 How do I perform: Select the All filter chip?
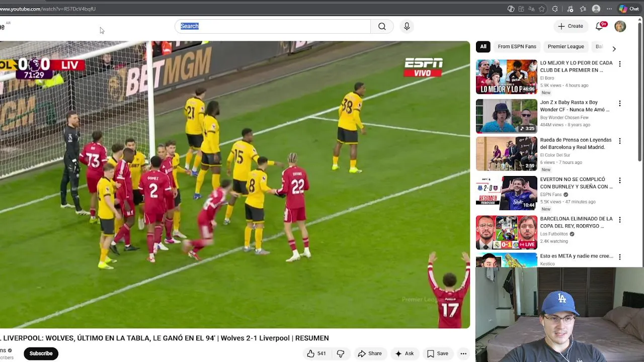pyautogui.click(x=483, y=47)
